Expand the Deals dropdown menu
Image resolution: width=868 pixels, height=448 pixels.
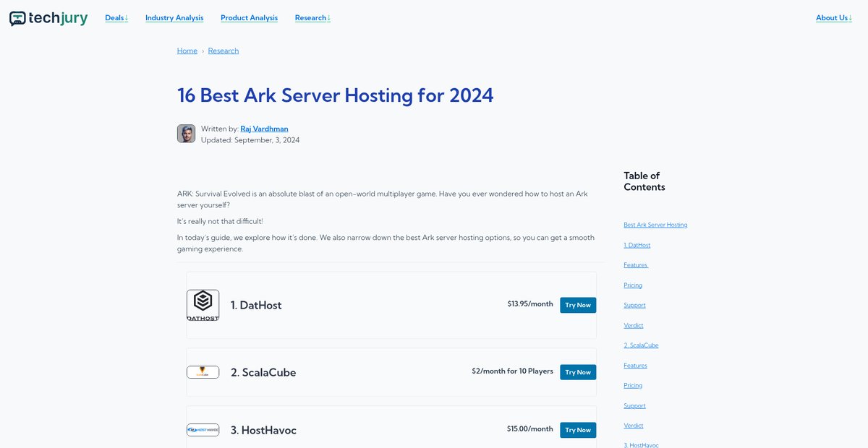pyautogui.click(x=116, y=18)
